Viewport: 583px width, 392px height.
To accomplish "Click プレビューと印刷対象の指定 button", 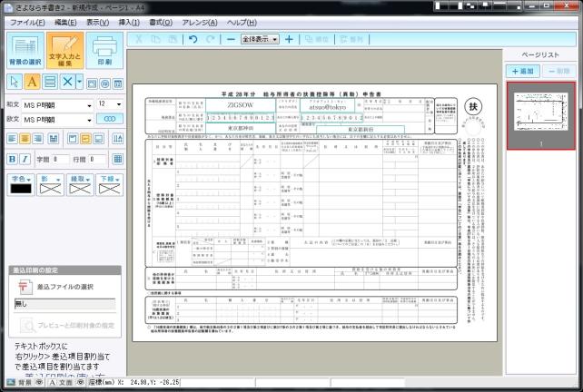I will pyautogui.click(x=67, y=326).
